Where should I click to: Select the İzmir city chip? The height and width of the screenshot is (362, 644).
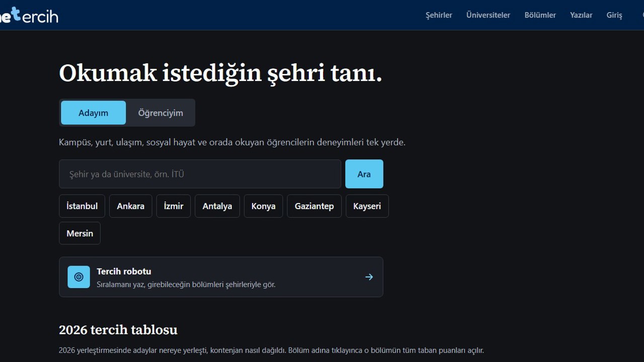174,206
